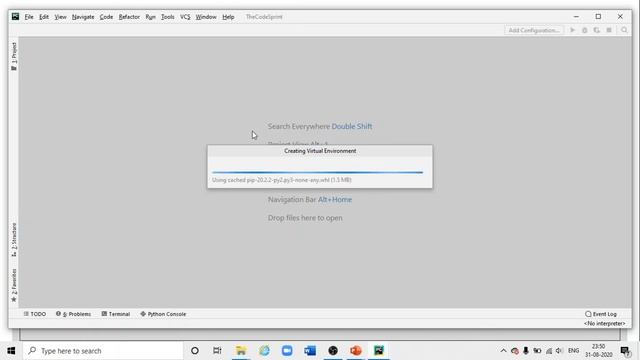Open the TODO tool window

[x=35, y=314]
